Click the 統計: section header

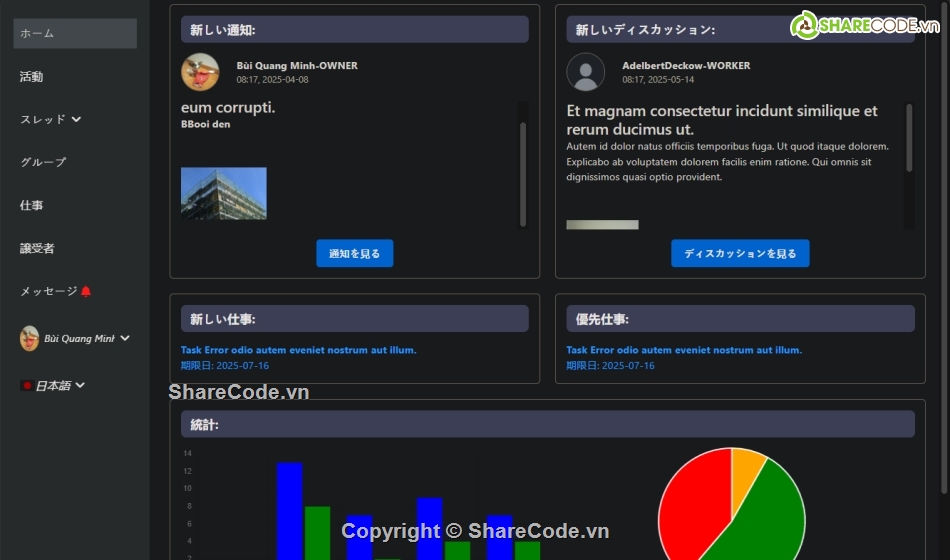tap(548, 424)
